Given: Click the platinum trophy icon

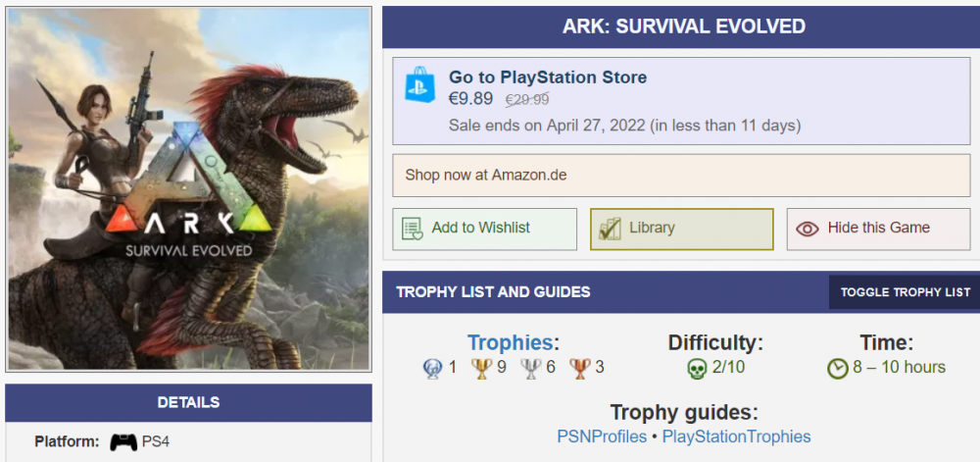Looking at the screenshot, I should tap(431, 368).
